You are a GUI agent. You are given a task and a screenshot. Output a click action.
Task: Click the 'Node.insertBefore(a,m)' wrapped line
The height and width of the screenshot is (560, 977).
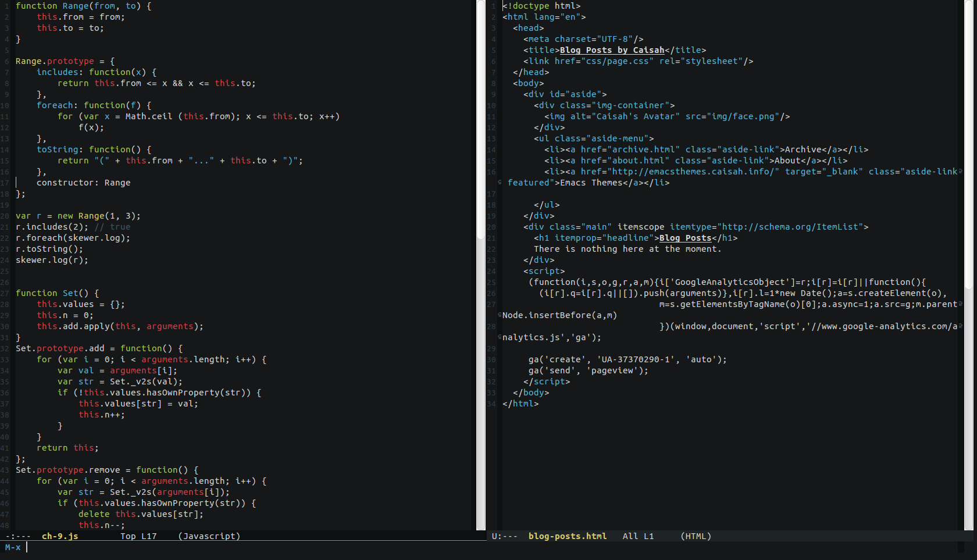(559, 315)
